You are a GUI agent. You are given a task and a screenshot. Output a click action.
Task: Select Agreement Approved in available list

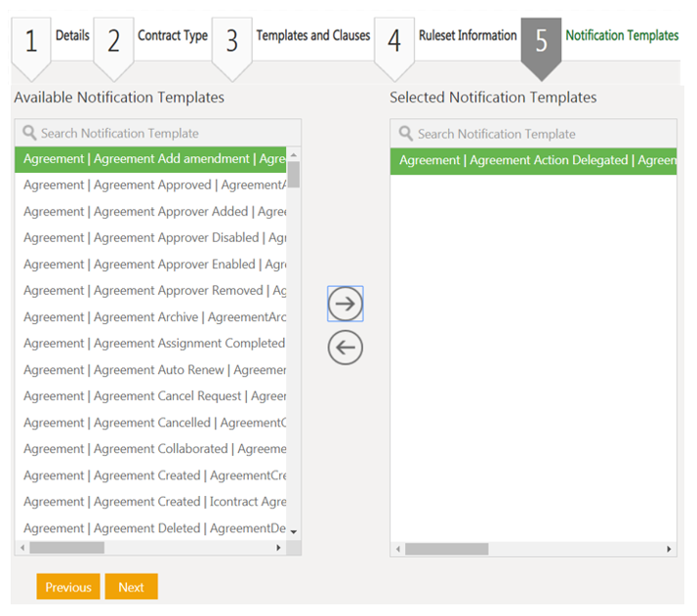pos(151,185)
